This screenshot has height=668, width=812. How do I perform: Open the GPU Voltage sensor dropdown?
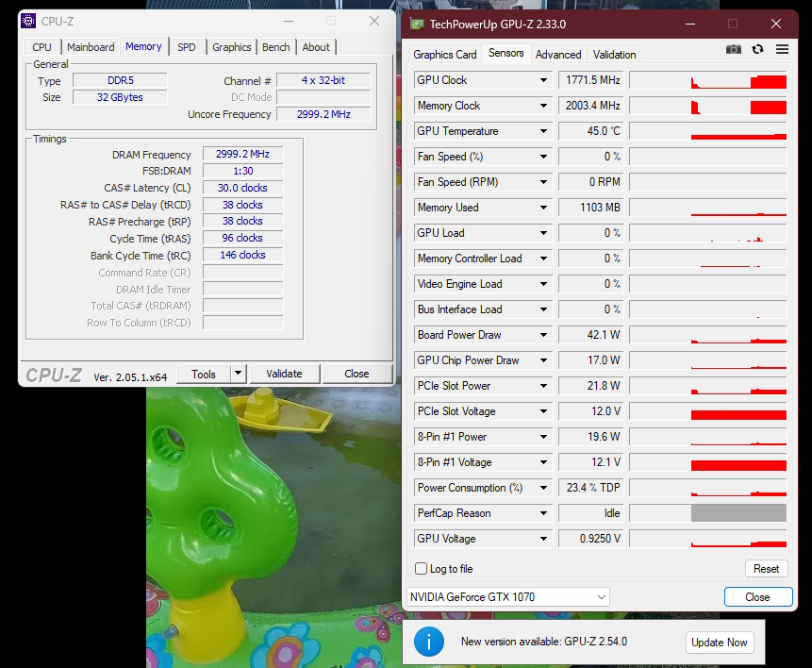(543, 539)
